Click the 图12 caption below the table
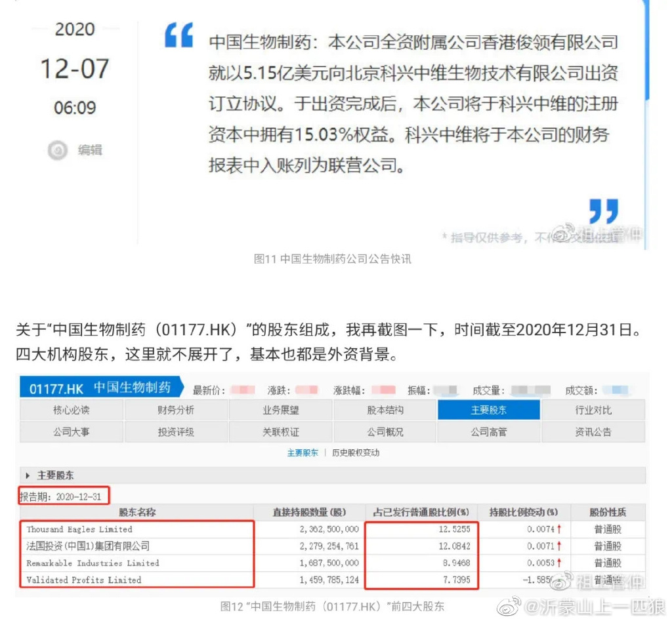The height and width of the screenshot is (623, 672). pyautogui.click(x=332, y=607)
